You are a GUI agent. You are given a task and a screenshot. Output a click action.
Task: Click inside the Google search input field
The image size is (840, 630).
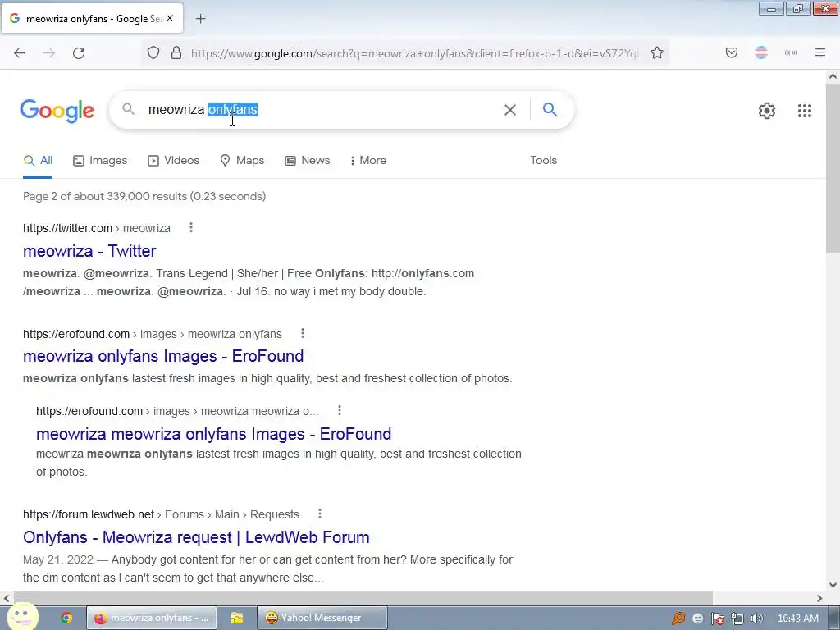point(322,110)
